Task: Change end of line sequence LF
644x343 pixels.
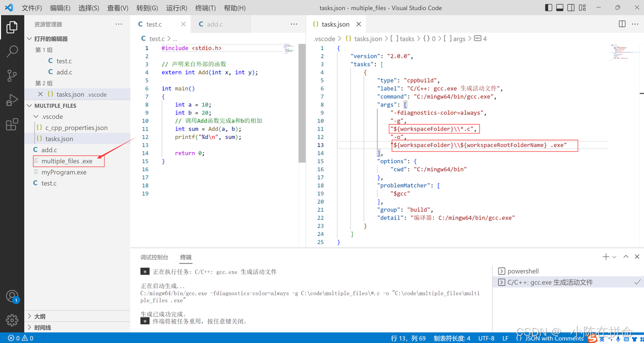Action: tap(505, 338)
